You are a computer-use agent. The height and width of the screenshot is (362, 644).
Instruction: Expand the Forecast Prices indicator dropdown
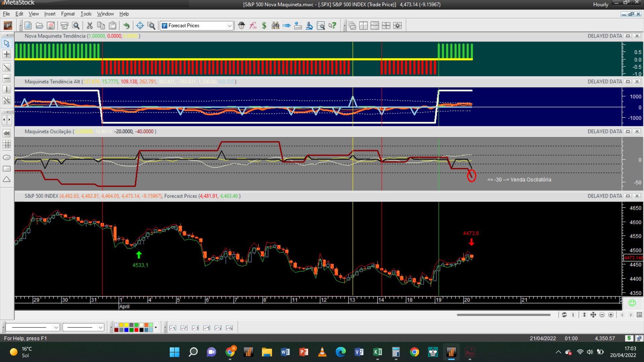pyautogui.click(x=229, y=25)
